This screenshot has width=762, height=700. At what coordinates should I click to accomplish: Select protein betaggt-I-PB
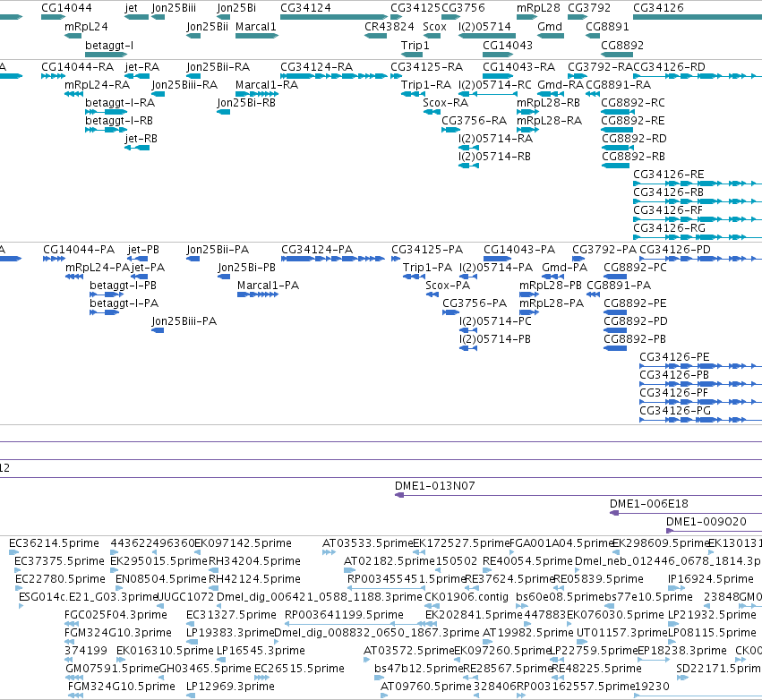pos(107,295)
